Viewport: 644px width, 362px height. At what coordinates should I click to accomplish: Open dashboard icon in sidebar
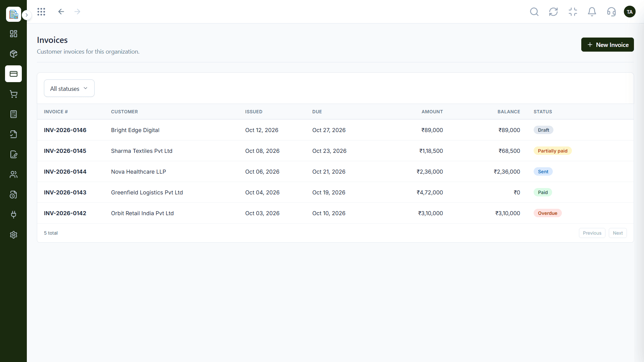point(13,34)
